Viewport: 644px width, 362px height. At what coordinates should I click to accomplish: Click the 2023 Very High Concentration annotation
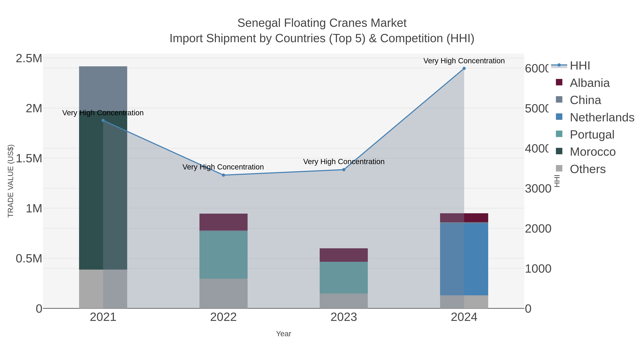(x=344, y=162)
